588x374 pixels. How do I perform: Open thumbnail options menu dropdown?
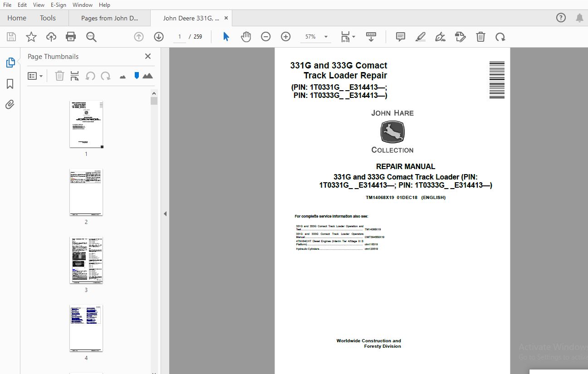[x=35, y=76]
